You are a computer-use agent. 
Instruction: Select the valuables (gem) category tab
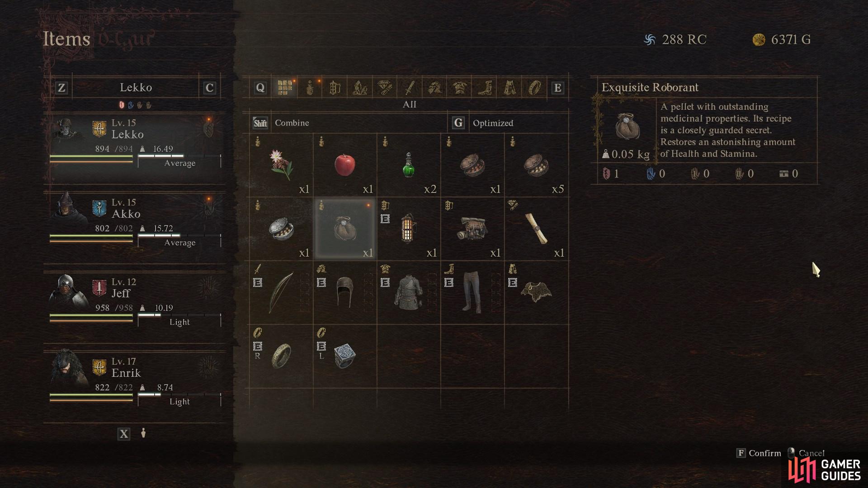pyautogui.click(x=385, y=87)
